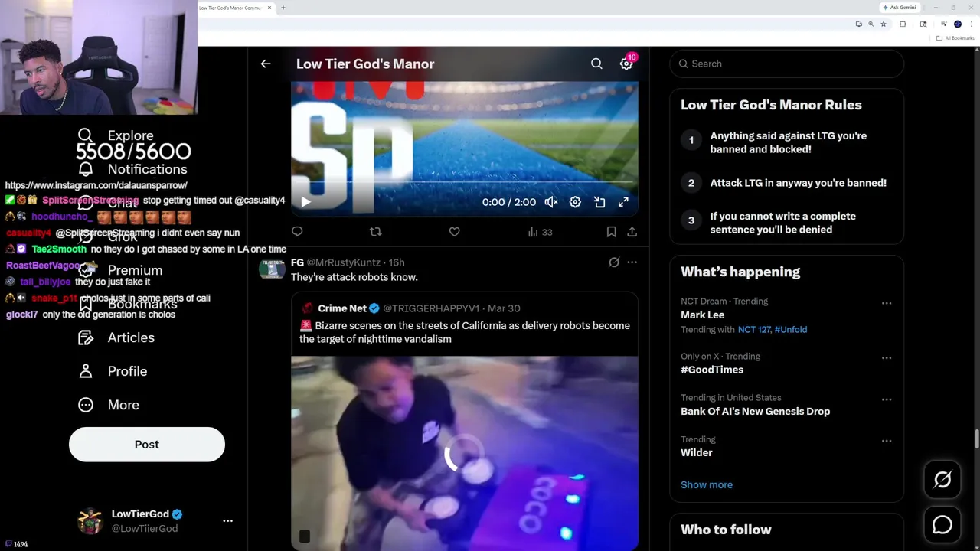Screen dimensions: 980x551
Task: Open the Chrome profile avatar
Action: [x=958, y=24]
